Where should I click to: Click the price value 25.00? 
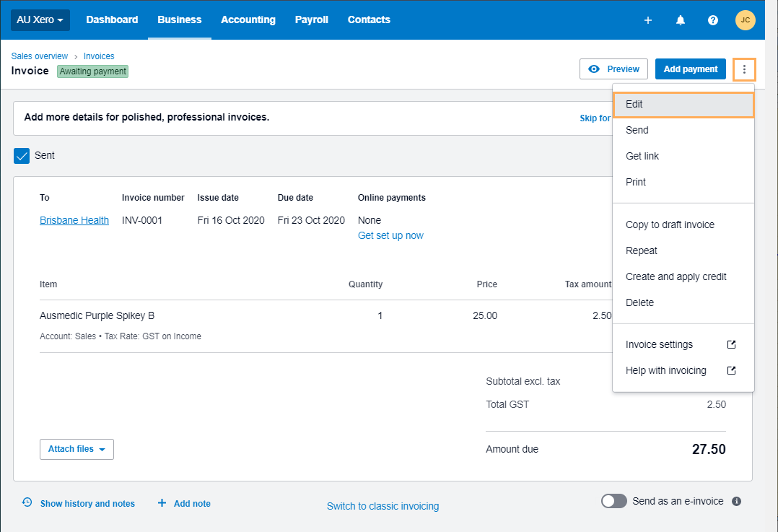(x=485, y=315)
